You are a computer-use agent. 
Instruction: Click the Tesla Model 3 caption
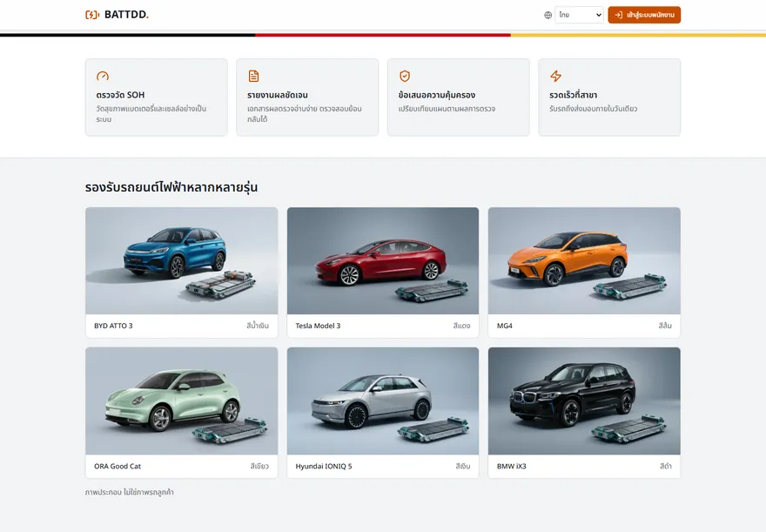(318, 326)
